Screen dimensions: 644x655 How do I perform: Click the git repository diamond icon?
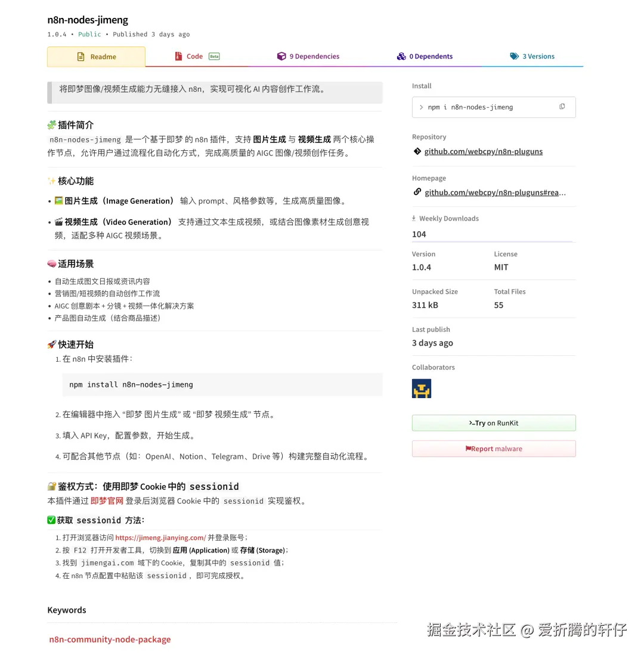[x=417, y=151]
